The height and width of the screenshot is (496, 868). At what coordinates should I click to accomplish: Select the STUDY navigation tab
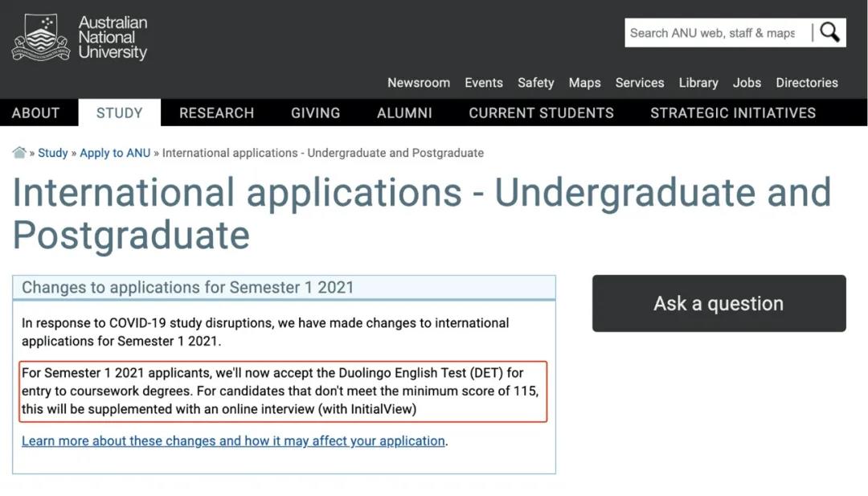point(120,113)
